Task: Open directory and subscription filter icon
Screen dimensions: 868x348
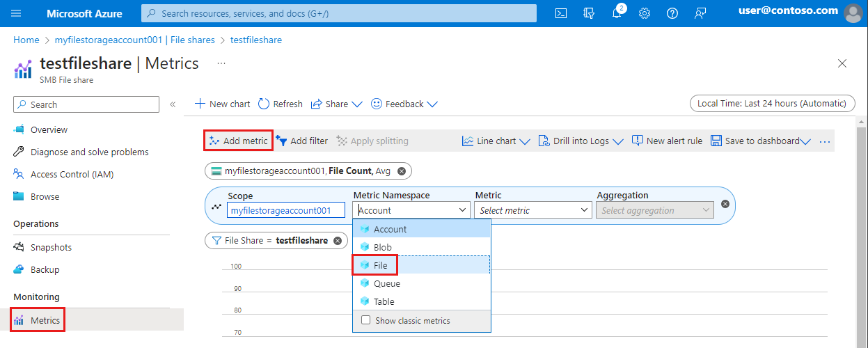Action: point(589,13)
